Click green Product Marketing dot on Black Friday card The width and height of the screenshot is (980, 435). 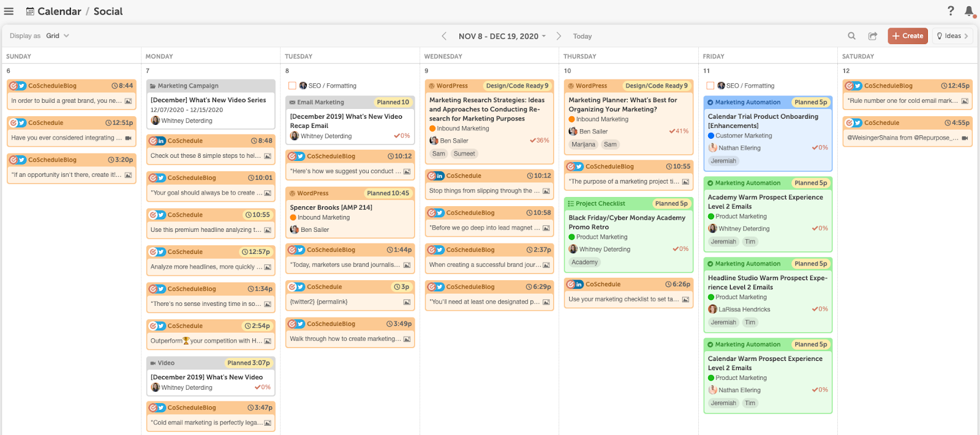pyautogui.click(x=571, y=237)
